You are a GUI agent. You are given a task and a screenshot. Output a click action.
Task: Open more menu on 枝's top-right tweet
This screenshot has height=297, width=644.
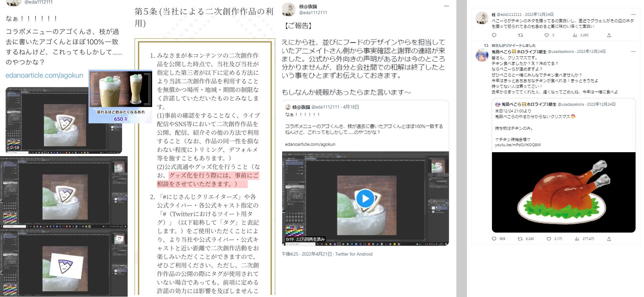point(633,14)
